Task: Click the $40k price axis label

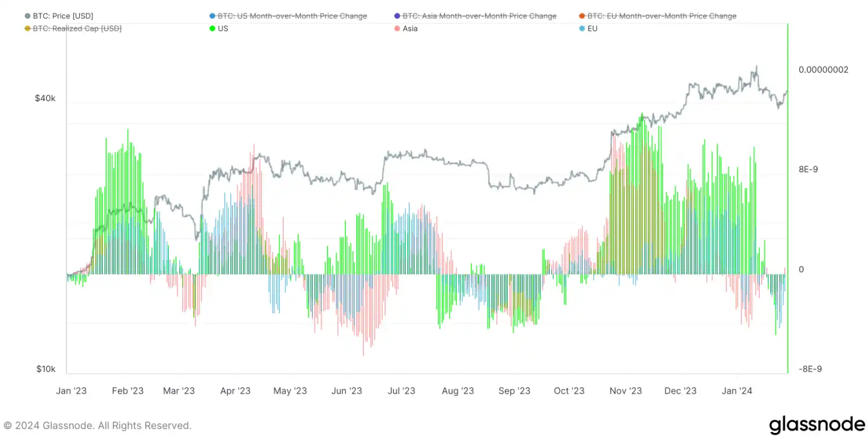Action: pos(45,98)
